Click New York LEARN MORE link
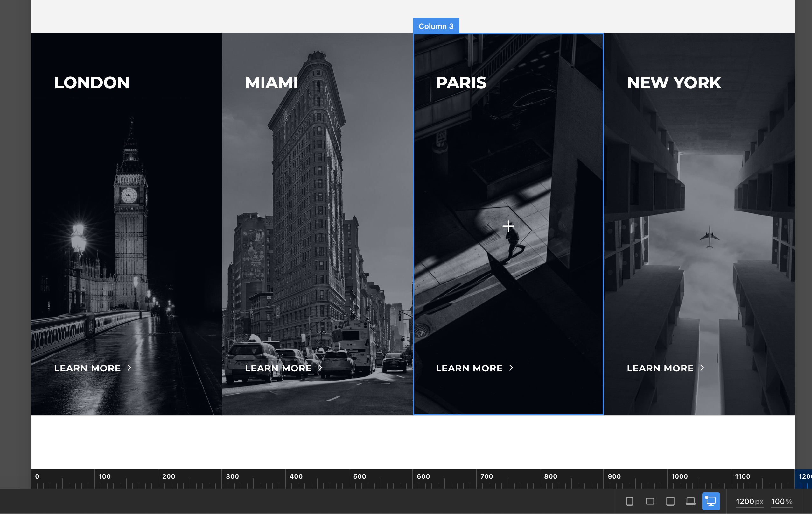 660,368
